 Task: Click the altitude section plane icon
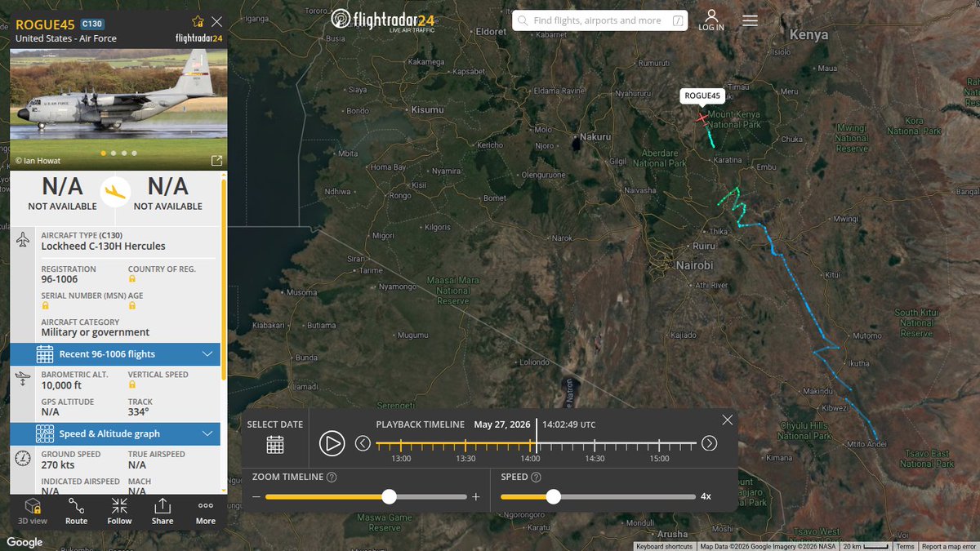(x=22, y=380)
